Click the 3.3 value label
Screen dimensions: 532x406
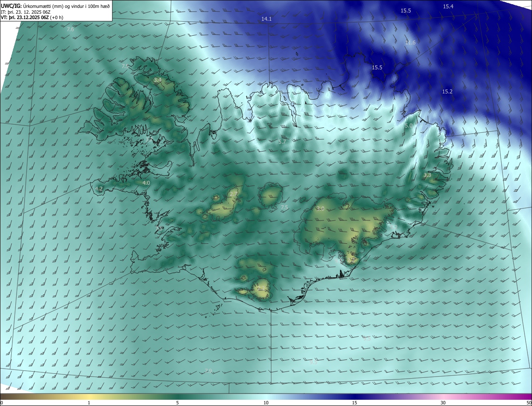click(427, 175)
